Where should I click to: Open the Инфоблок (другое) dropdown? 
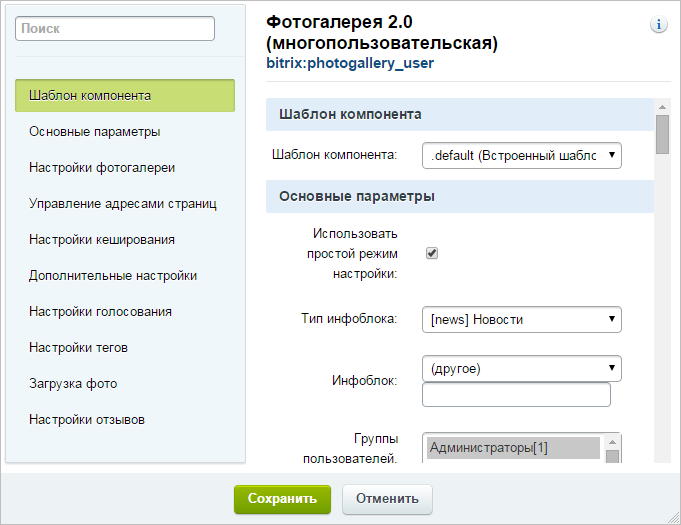pos(522,369)
